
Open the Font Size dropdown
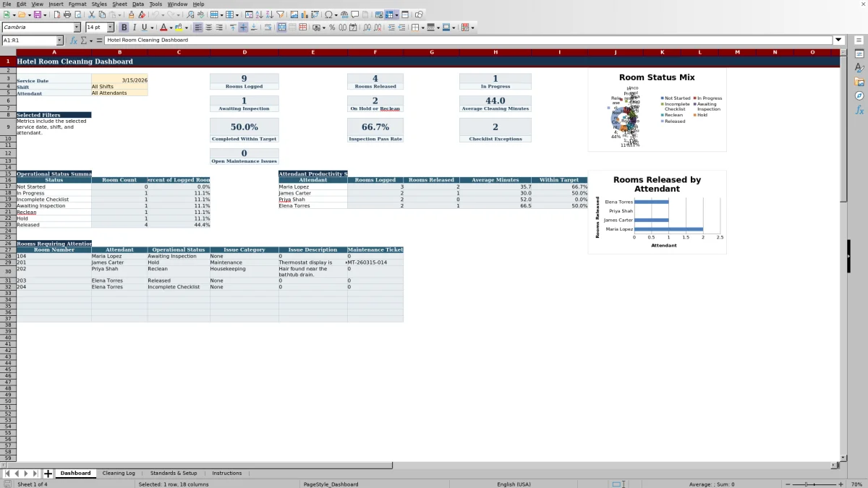coord(110,27)
